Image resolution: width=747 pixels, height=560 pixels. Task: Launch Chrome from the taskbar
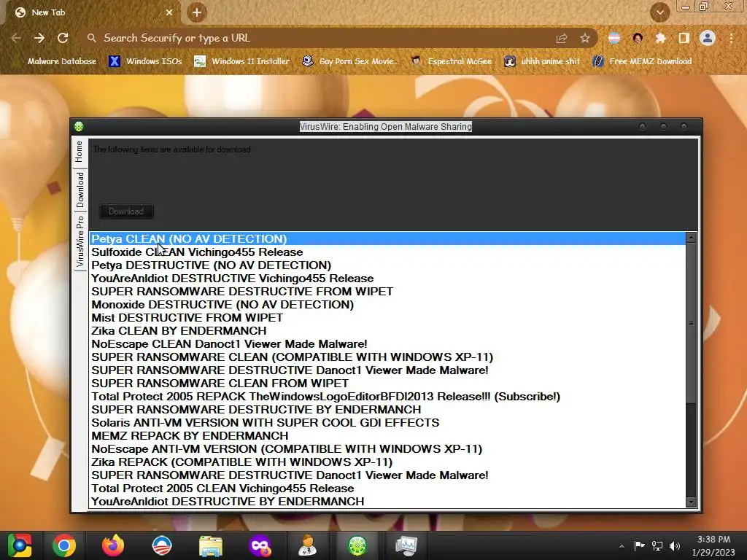(x=64, y=545)
